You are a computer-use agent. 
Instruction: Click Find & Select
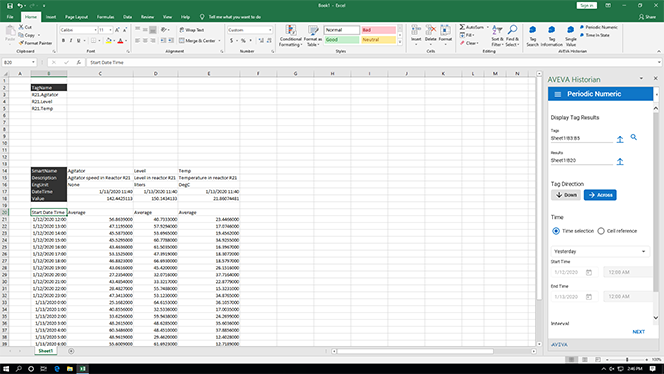pos(512,36)
